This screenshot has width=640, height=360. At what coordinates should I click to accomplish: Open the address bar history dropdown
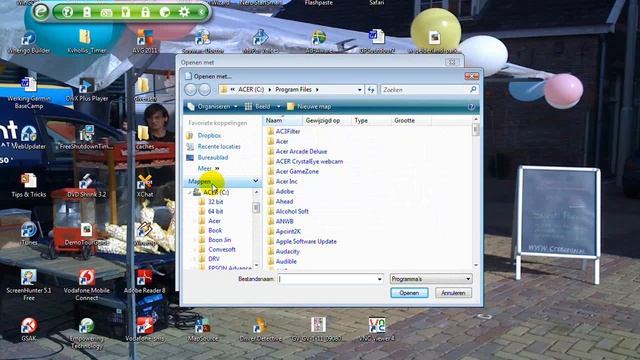coord(359,89)
